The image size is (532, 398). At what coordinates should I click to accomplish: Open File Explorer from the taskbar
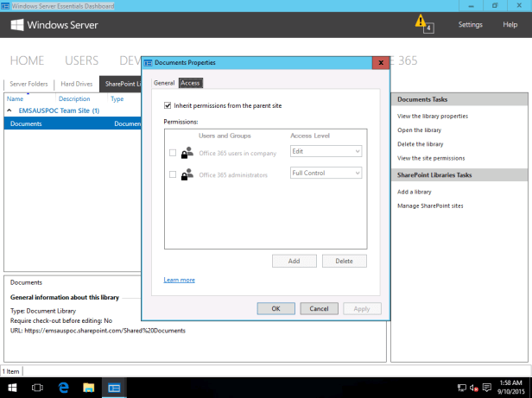click(x=88, y=388)
